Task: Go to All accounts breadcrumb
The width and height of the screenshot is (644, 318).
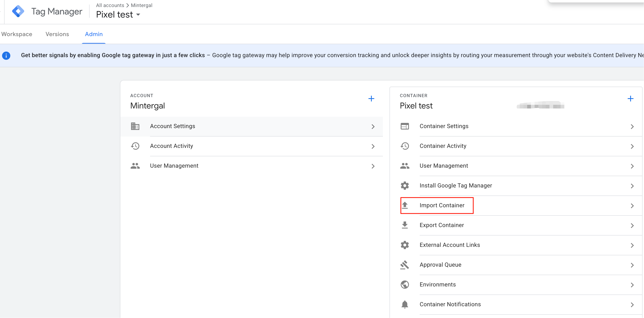Action: click(110, 5)
